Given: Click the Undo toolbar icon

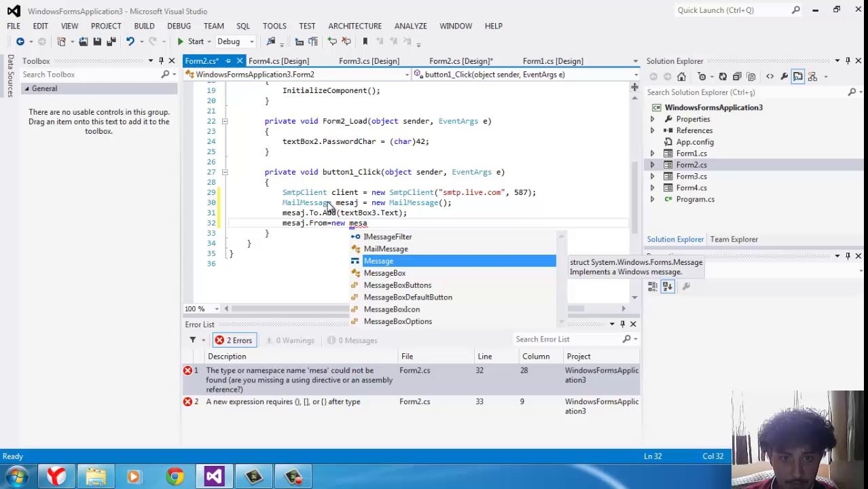Looking at the screenshot, I should (130, 42).
